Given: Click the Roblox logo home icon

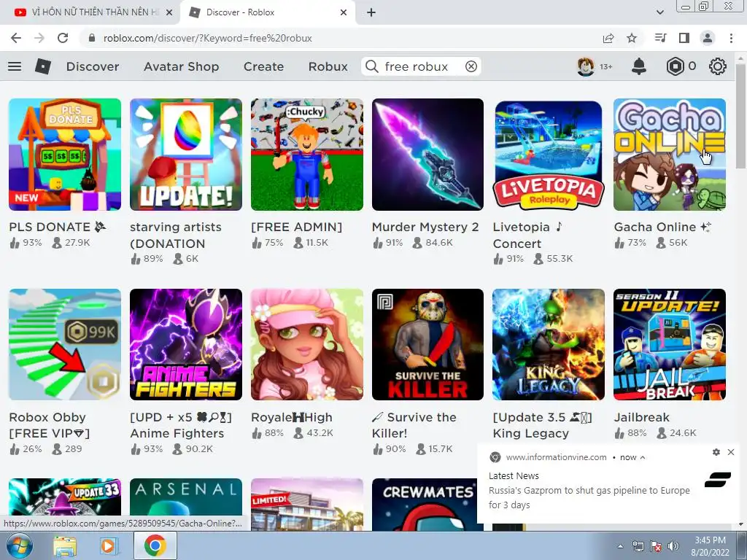Looking at the screenshot, I should coord(43,66).
